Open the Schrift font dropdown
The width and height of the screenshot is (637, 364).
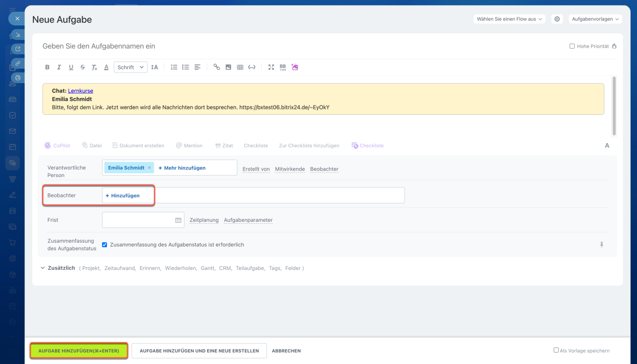pyautogui.click(x=130, y=67)
